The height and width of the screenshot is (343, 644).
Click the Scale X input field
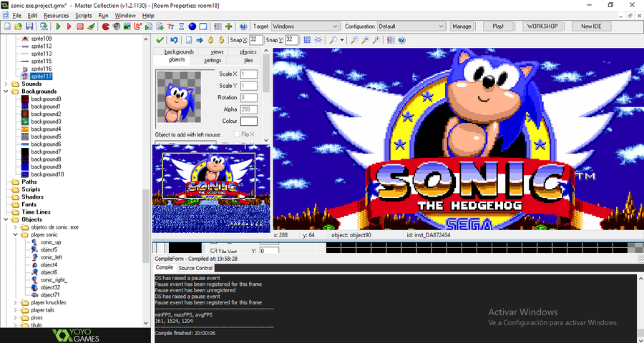pos(249,74)
